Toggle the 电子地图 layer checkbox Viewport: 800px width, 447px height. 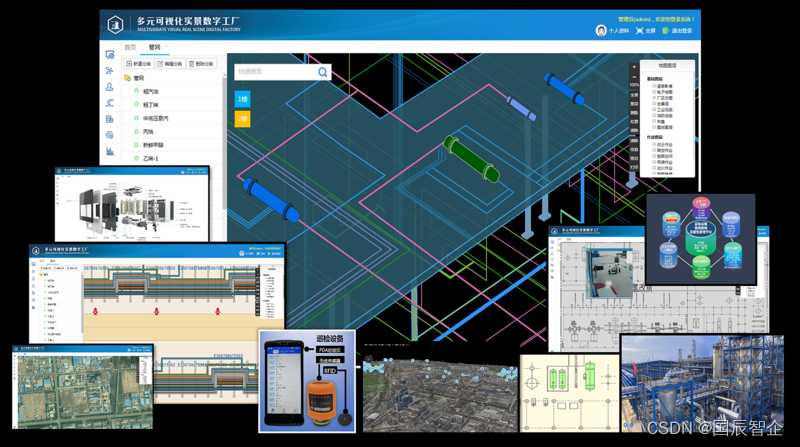point(654,92)
